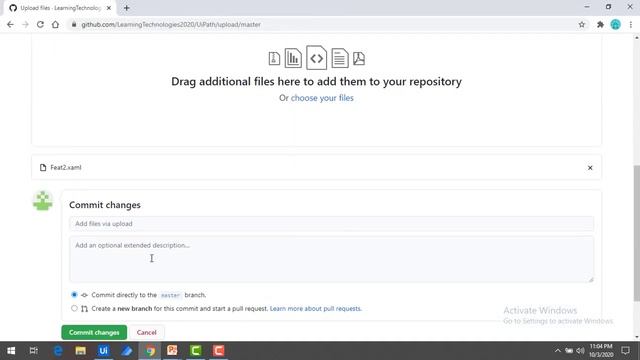Open the Chrome extensions puzzle icon
Screen dimensions: 640x360
[600, 24]
